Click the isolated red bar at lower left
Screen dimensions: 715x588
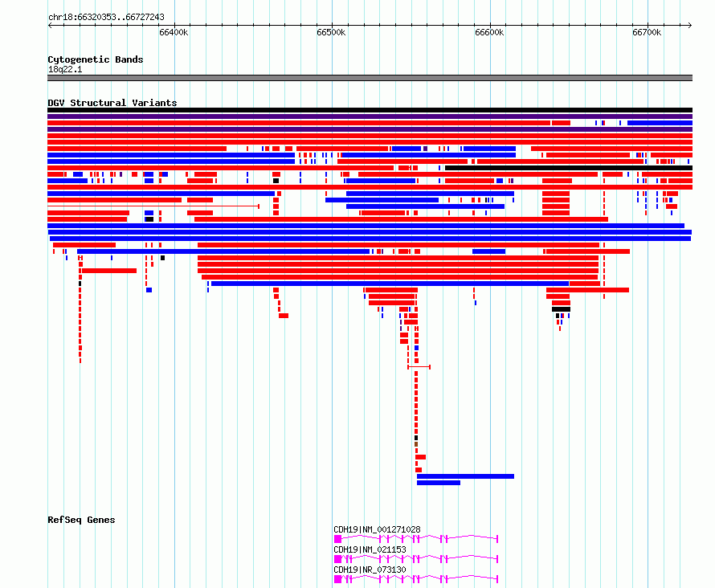(x=109, y=271)
